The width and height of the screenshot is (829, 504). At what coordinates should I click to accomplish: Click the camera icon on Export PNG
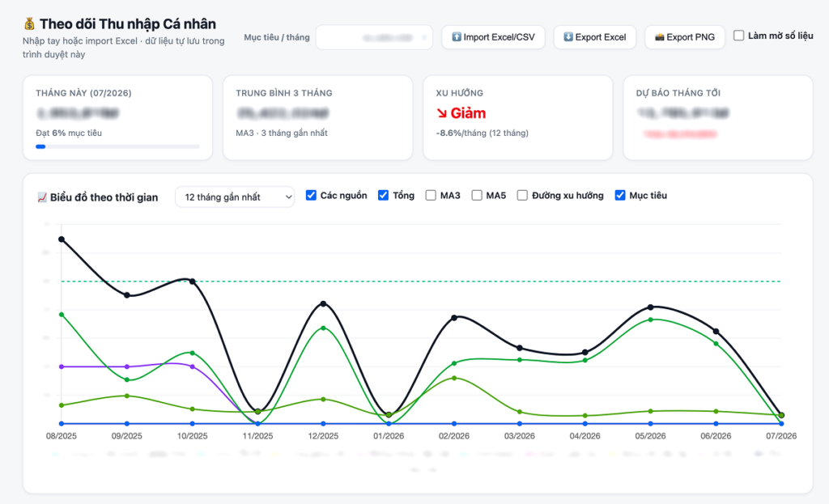(659, 37)
